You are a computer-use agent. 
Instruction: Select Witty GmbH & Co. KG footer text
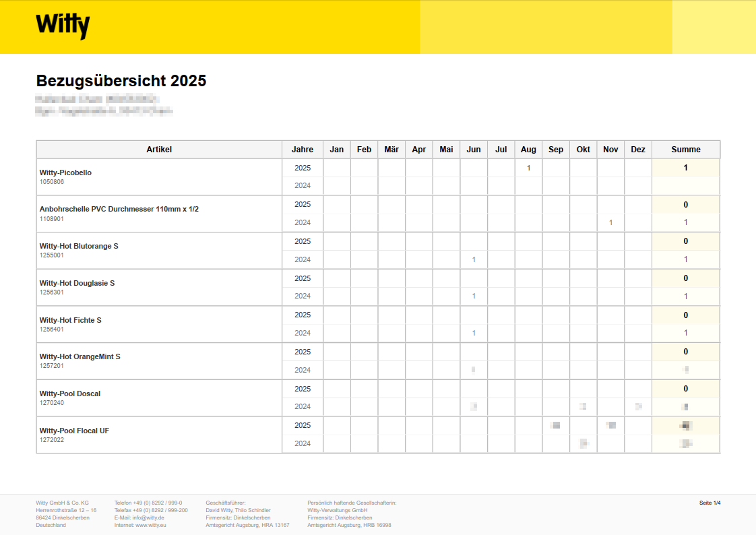pyautogui.click(x=62, y=503)
